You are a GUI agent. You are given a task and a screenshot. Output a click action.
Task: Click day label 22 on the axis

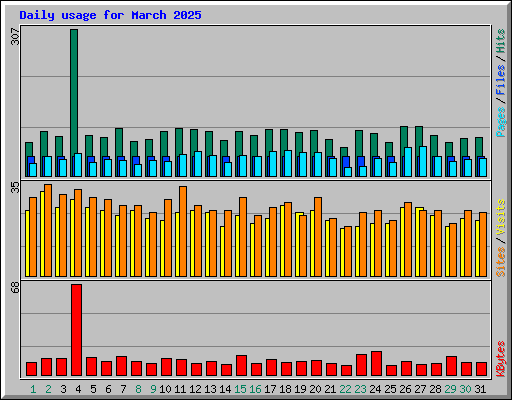pos(345,389)
